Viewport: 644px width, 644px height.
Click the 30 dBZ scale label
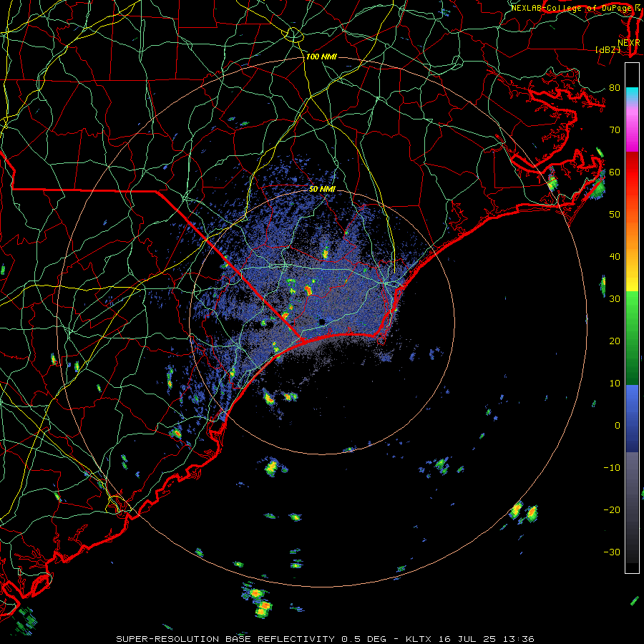click(615, 298)
